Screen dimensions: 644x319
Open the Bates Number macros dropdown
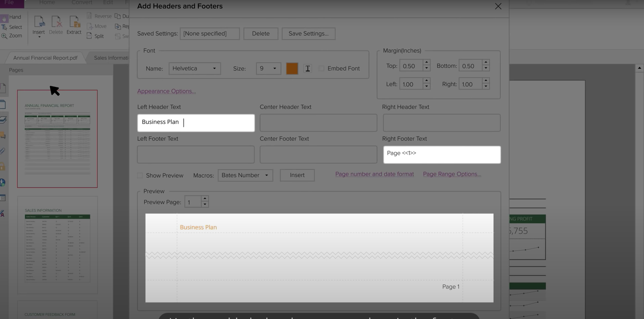(x=245, y=175)
